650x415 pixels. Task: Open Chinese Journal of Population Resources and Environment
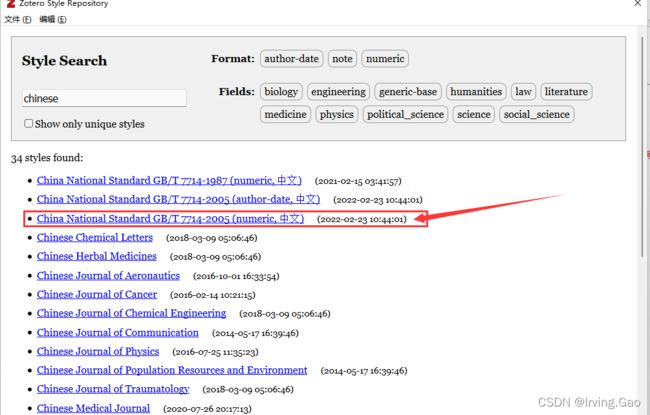[172, 370]
